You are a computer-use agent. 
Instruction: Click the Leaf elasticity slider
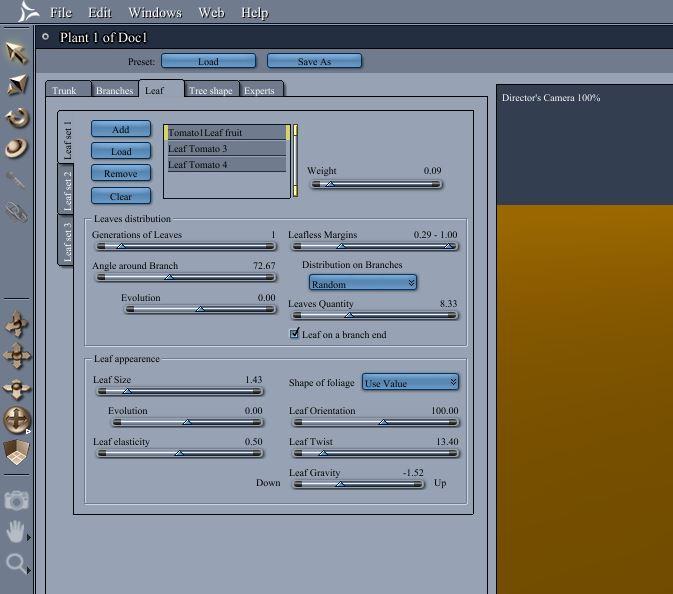point(179,453)
